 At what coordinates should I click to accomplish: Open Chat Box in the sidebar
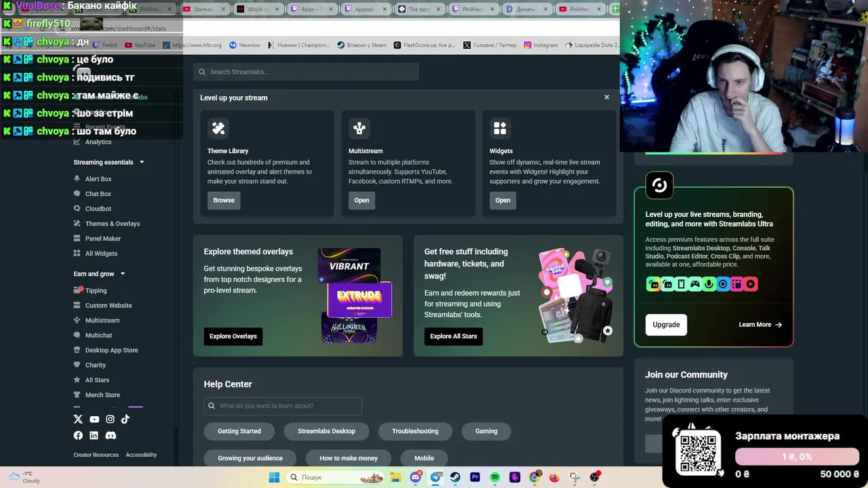click(x=92, y=194)
